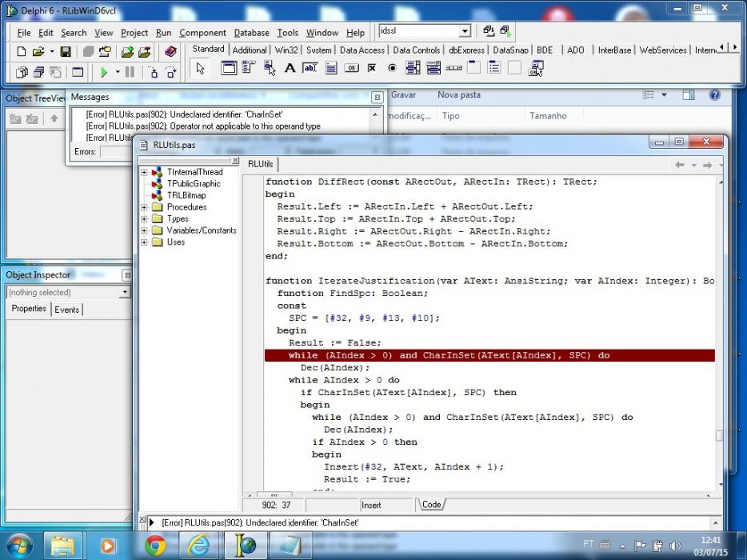The width and height of the screenshot is (747, 560).
Task: Select the Memo component icon
Action: tap(331, 68)
